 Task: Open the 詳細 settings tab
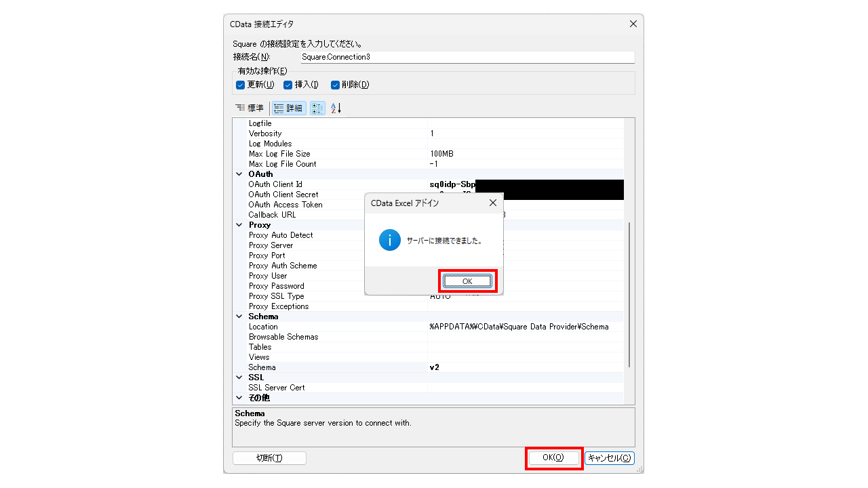289,108
